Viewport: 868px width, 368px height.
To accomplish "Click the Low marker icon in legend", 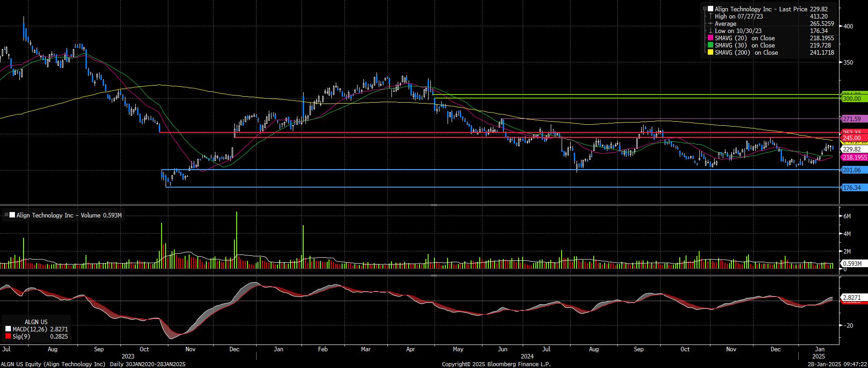I will tap(711, 31).
